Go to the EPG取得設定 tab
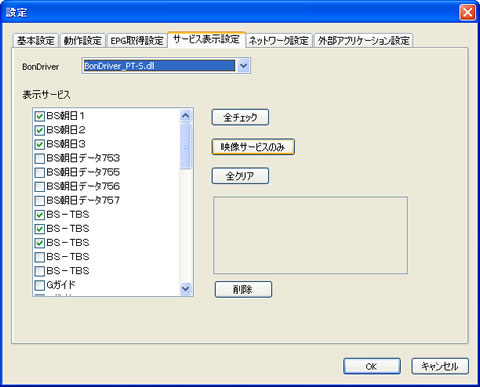The image size is (480, 387). (x=137, y=41)
